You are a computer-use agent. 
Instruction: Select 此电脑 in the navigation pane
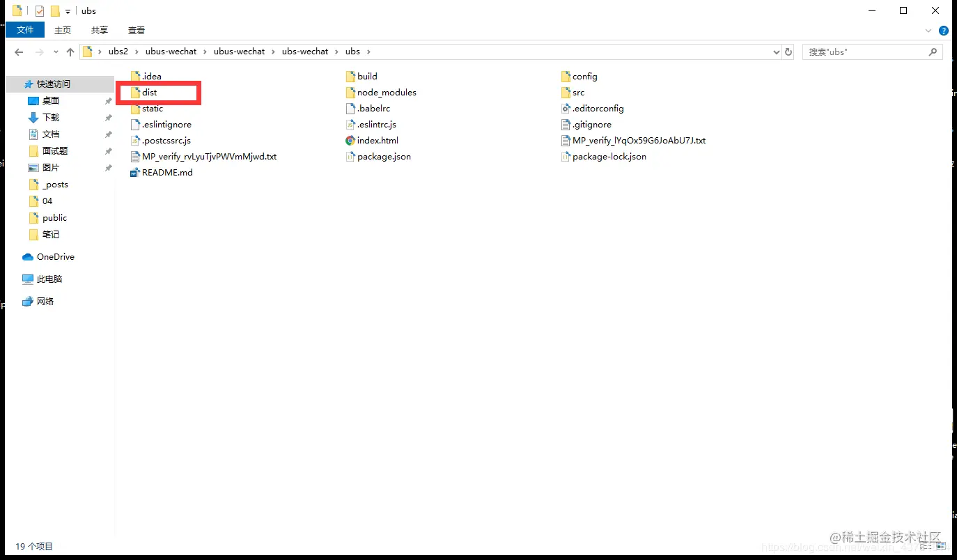[49, 279]
